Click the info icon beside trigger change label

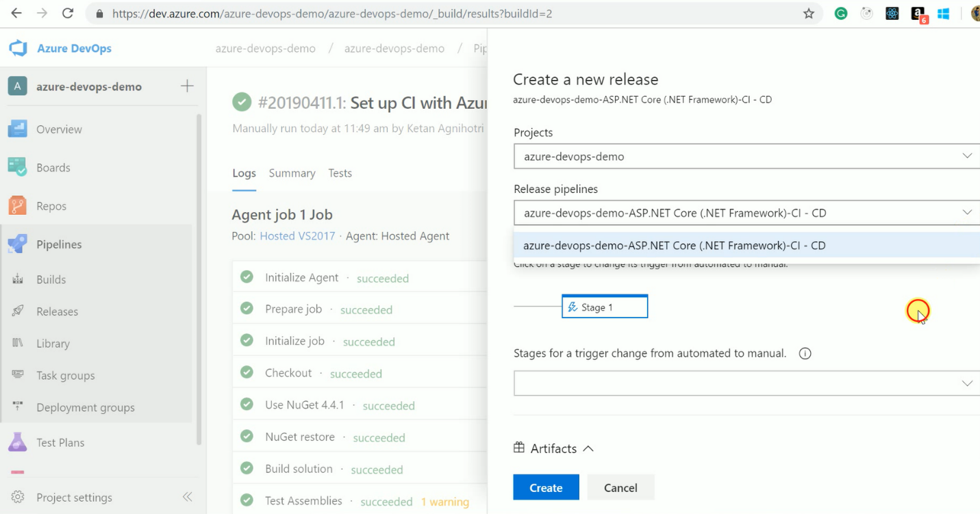point(805,354)
